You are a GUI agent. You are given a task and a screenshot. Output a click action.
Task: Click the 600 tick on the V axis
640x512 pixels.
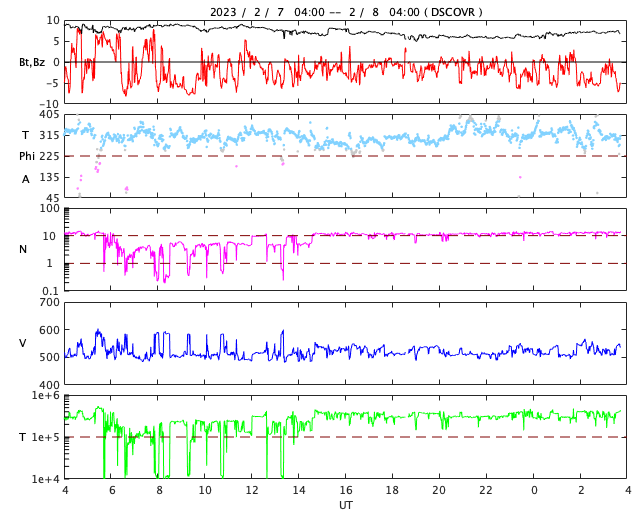pos(49,330)
